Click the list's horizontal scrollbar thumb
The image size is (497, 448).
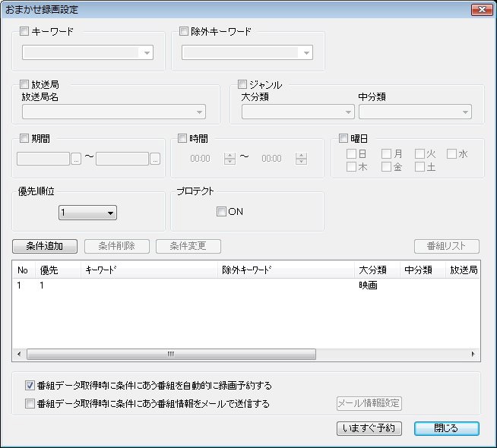[x=171, y=355]
